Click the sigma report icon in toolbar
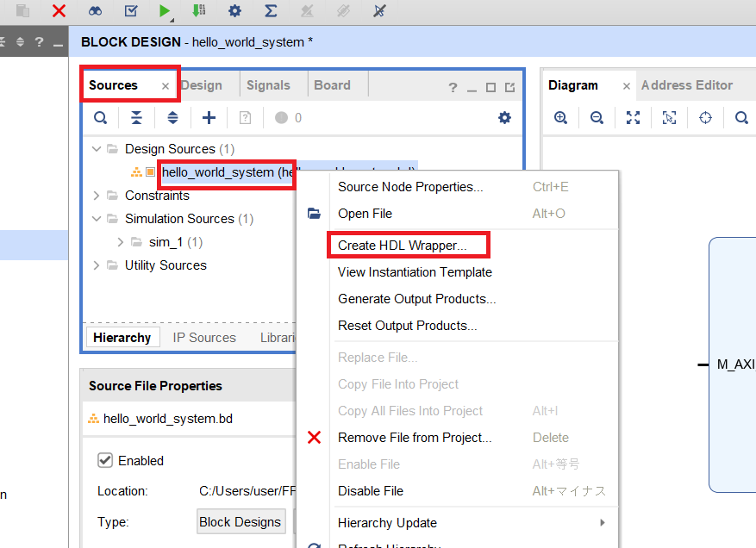Viewport: 756px width, 548px height. pos(271,10)
